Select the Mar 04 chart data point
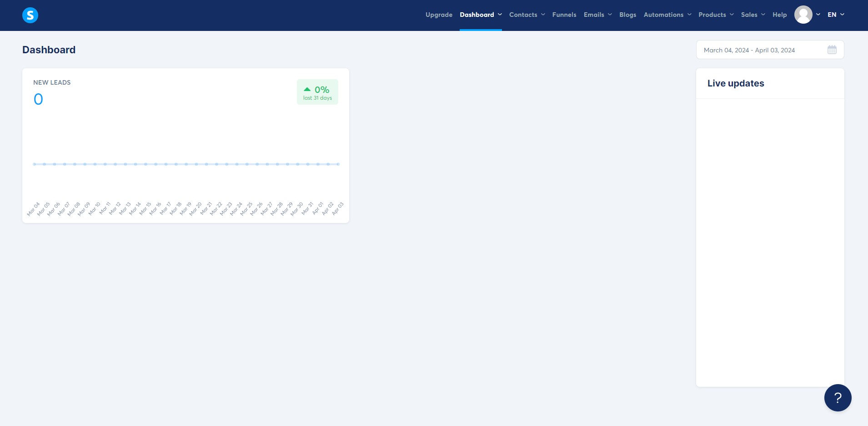 click(x=34, y=164)
